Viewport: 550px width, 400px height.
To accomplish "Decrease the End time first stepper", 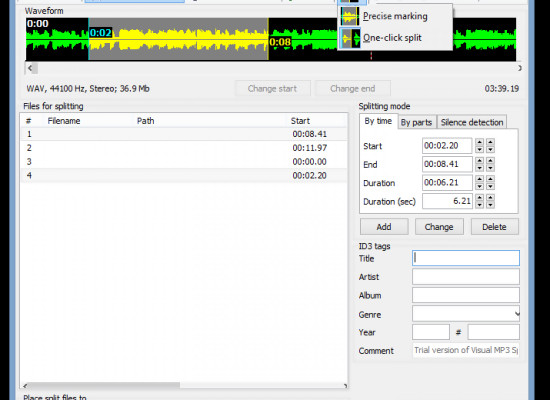I will [479, 168].
